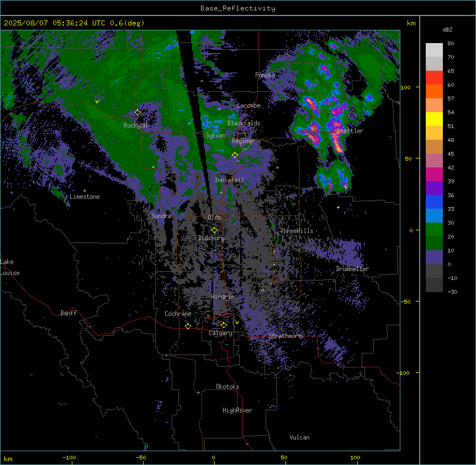Screen dimensions: 476x465
Task: Click the dark blue 36-33 dBZ swatch
Action: 434,202
